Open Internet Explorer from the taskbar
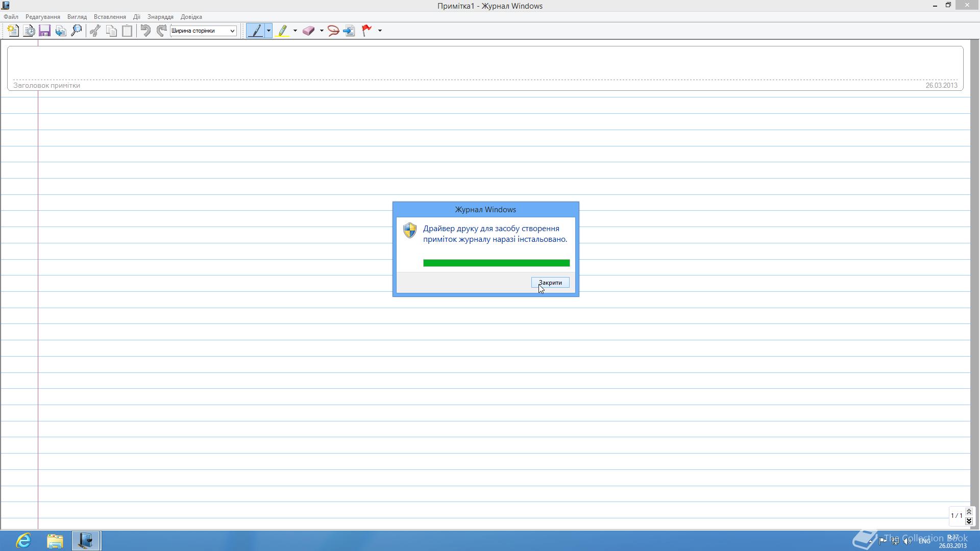The image size is (980, 551). click(23, 540)
